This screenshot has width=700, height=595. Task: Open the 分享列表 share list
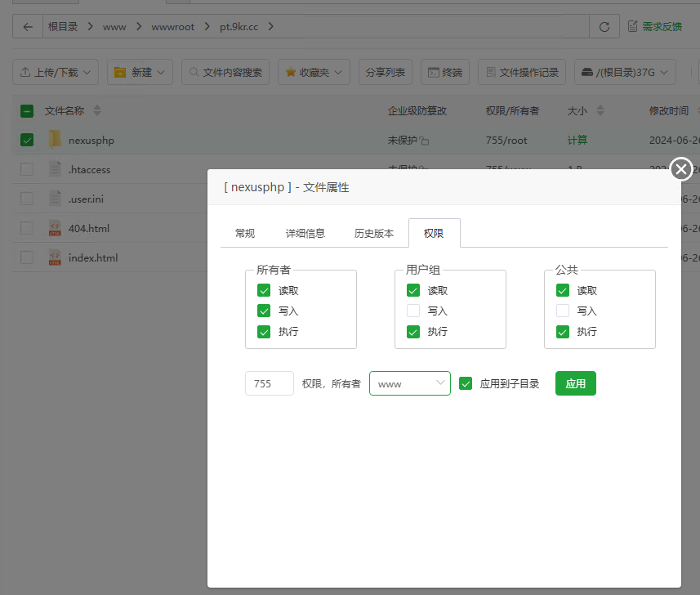tap(386, 72)
